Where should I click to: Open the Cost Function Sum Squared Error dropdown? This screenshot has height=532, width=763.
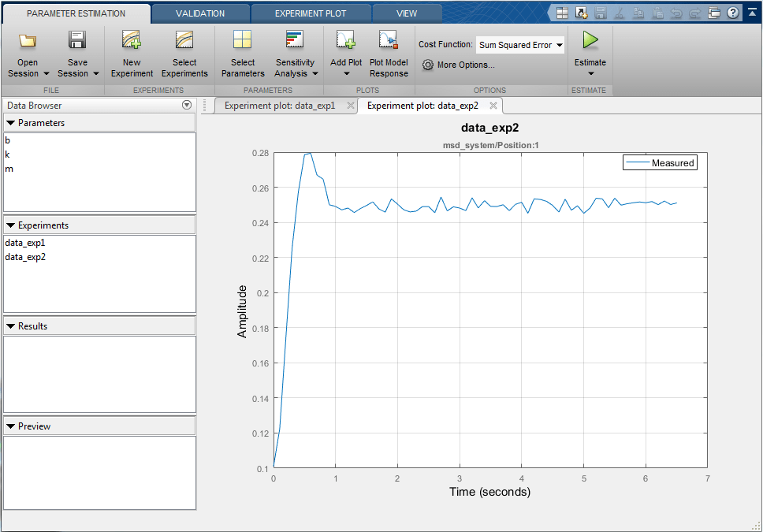click(520, 45)
